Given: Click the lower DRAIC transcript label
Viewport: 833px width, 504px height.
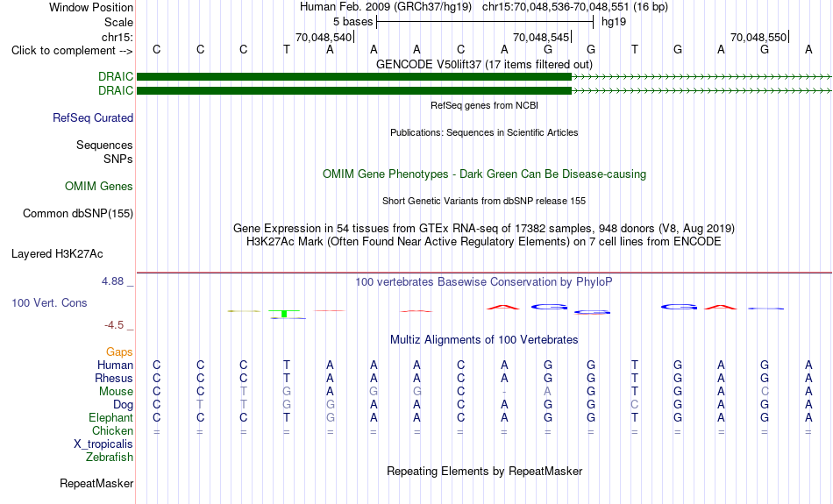Looking at the screenshot, I should pos(115,91).
